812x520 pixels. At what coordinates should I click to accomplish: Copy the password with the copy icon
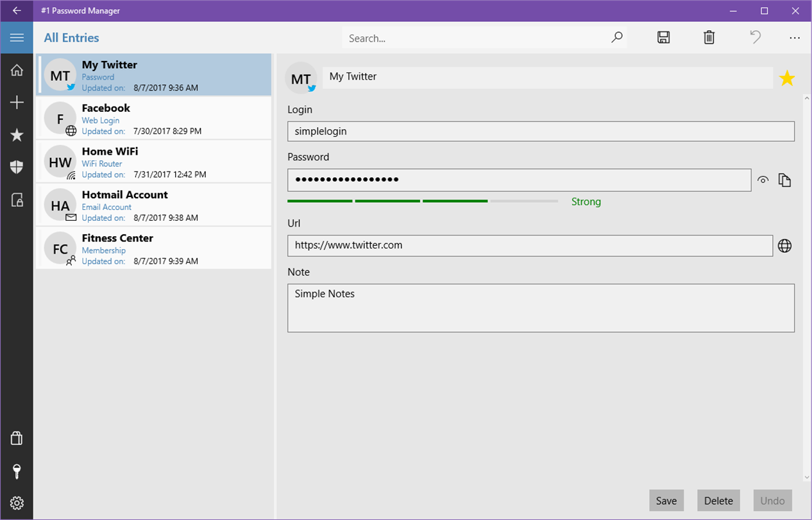(x=784, y=180)
